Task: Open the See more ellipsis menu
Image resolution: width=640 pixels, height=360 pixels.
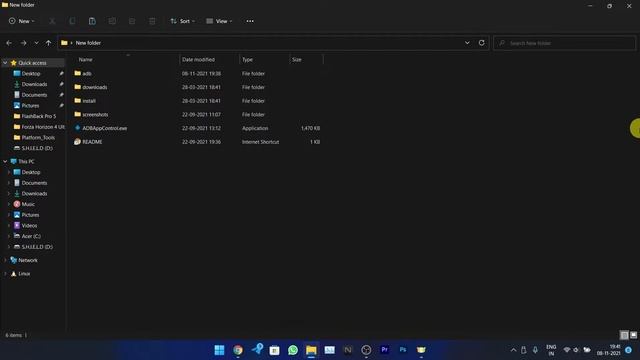Action: pos(250,21)
